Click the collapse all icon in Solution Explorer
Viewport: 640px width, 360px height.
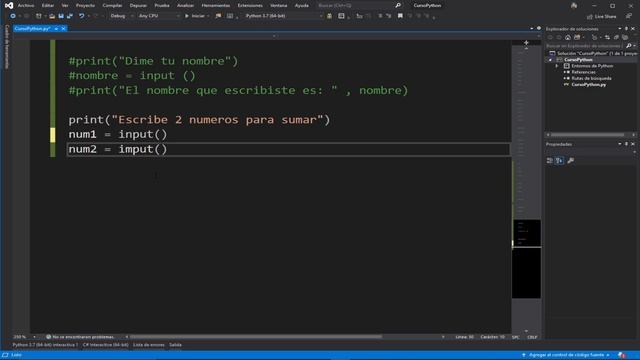pyautogui.click(x=616, y=37)
